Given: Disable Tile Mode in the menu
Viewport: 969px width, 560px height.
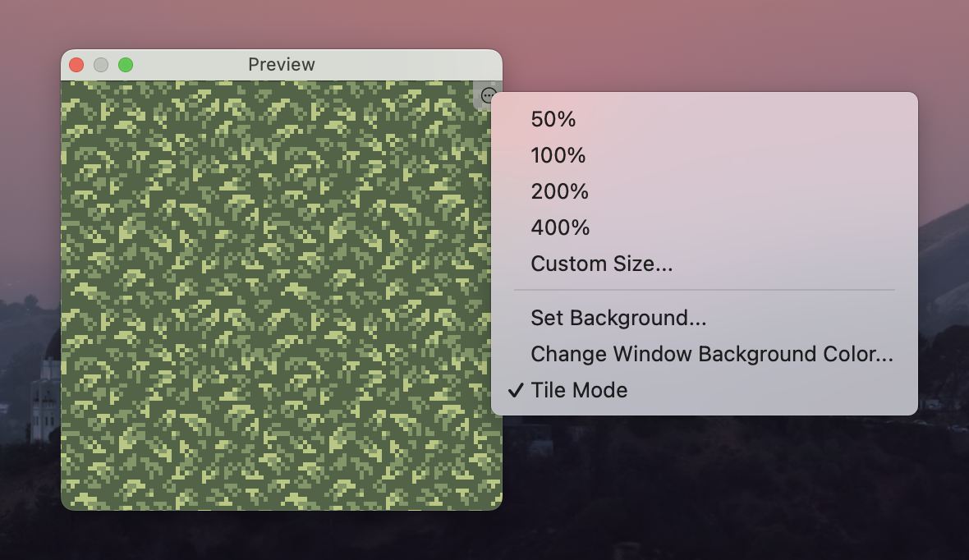Looking at the screenshot, I should pyautogui.click(x=579, y=390).
